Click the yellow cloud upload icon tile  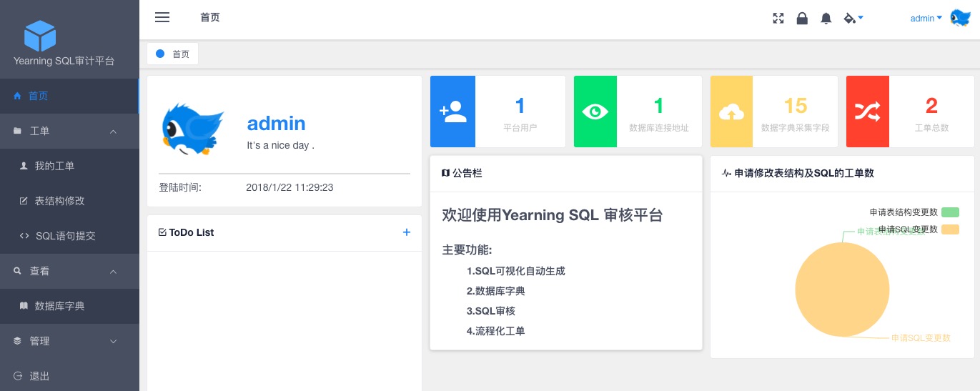(x=731, y=112)
